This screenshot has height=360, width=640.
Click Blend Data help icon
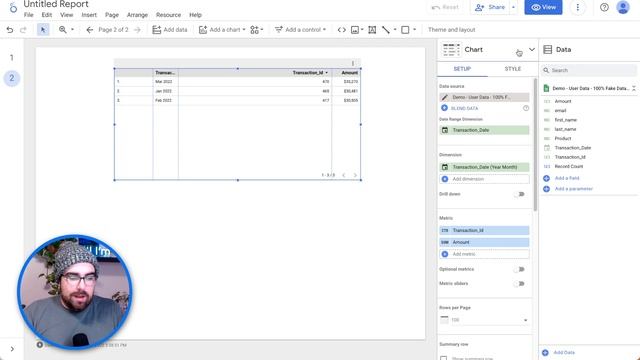(x=526, y=108)
